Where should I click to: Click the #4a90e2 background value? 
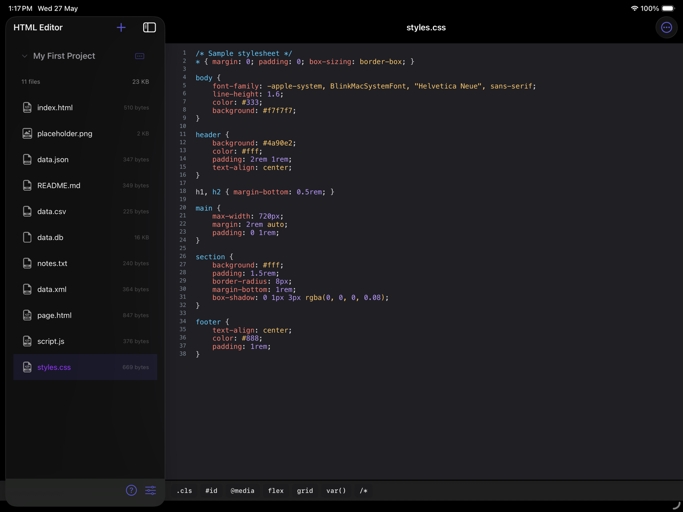pyautogui.click(x=279, y=143)
